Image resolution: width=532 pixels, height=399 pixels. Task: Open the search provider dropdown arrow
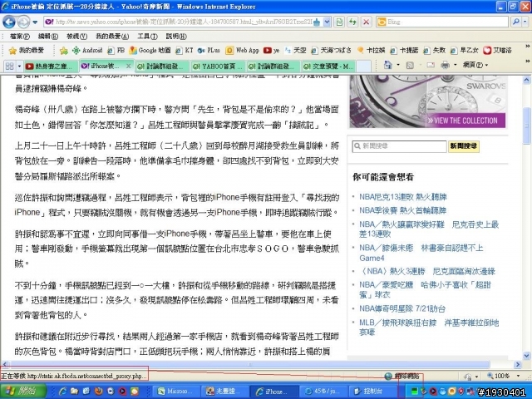click(x=525, y=22)
